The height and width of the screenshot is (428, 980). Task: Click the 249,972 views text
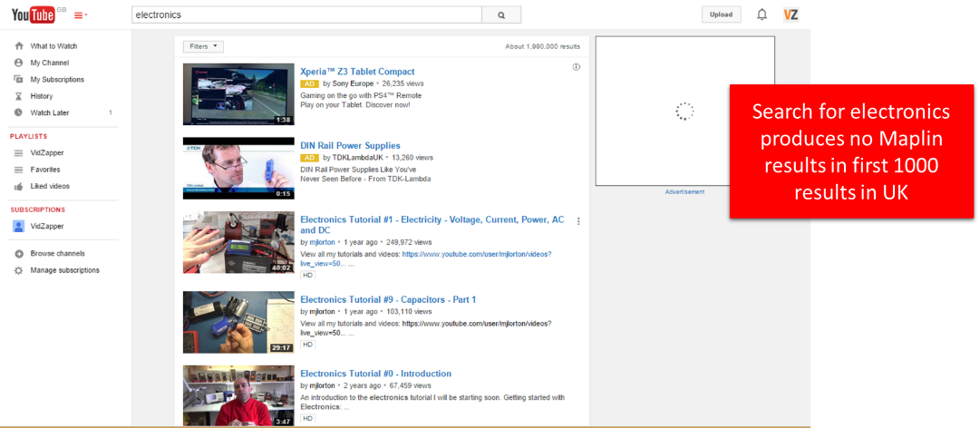click(x=407, y=242)
